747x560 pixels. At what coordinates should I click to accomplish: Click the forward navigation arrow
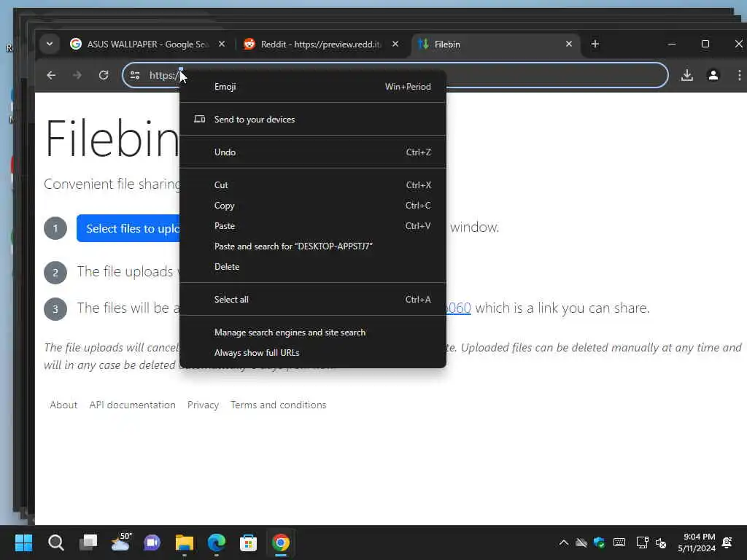pos(77,75)
